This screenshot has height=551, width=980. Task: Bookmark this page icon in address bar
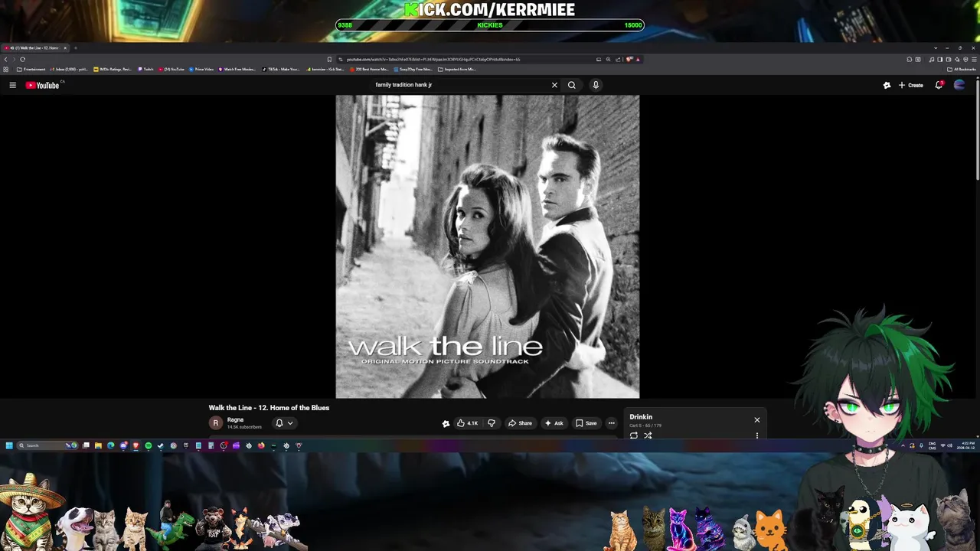pyautogui.click(x=329, y=59)
